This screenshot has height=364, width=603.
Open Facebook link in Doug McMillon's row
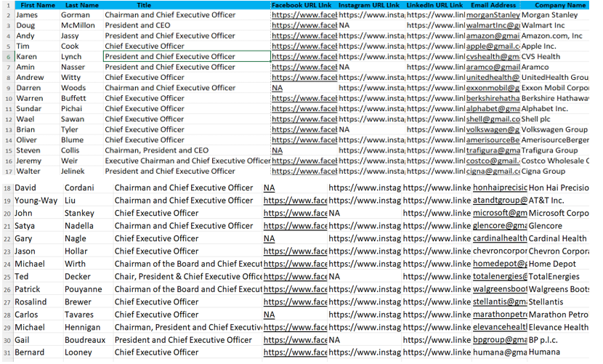pyautogui.click(x=304, y=25)
